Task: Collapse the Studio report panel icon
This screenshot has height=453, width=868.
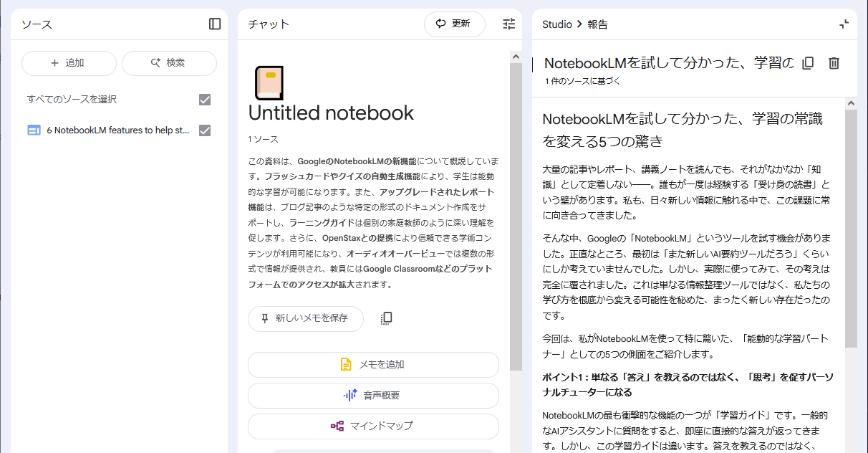Action: tap(844, 24)
